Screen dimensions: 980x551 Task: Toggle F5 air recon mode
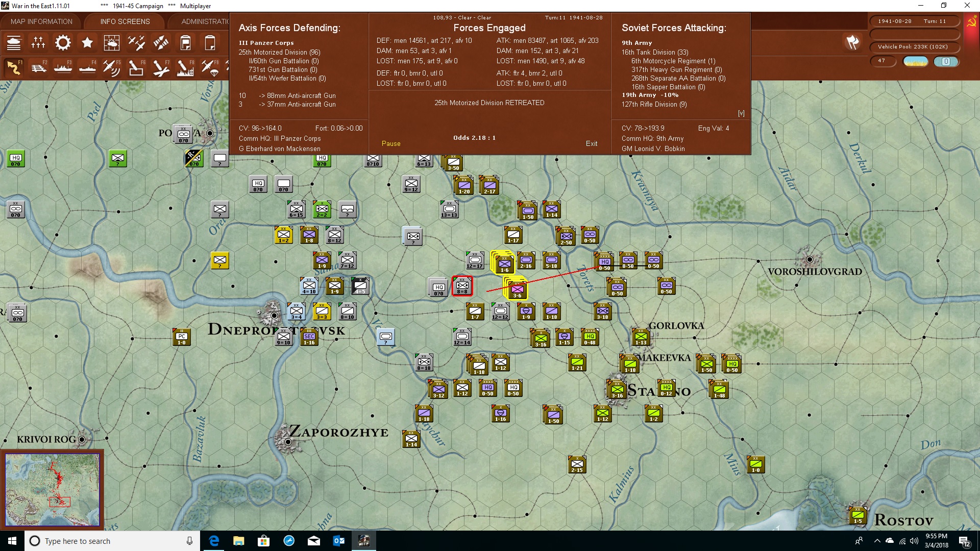112,68
